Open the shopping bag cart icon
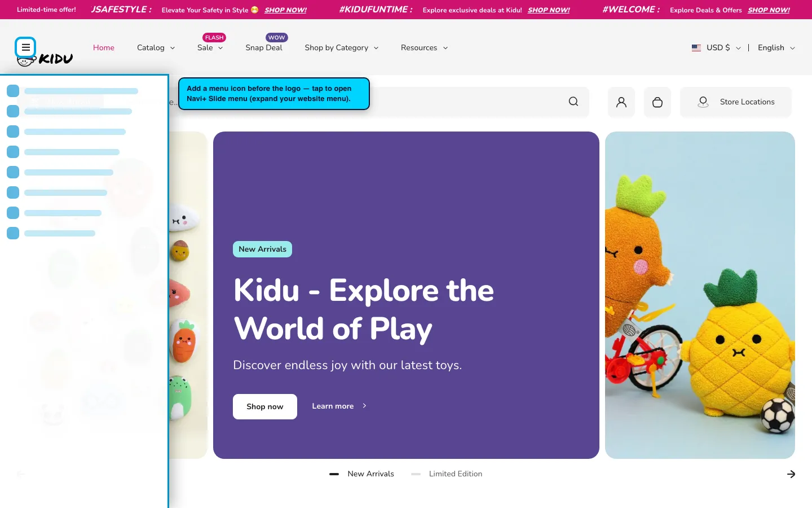 pos(657,102)
